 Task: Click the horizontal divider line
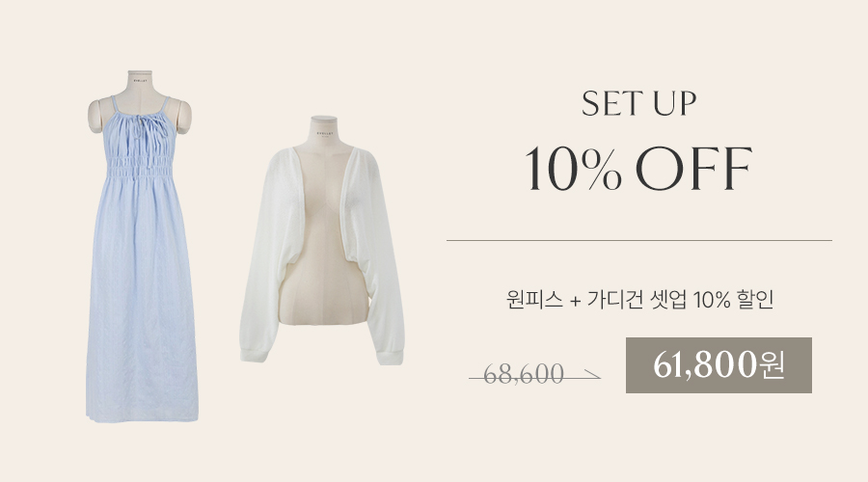(x=638, y=241)
